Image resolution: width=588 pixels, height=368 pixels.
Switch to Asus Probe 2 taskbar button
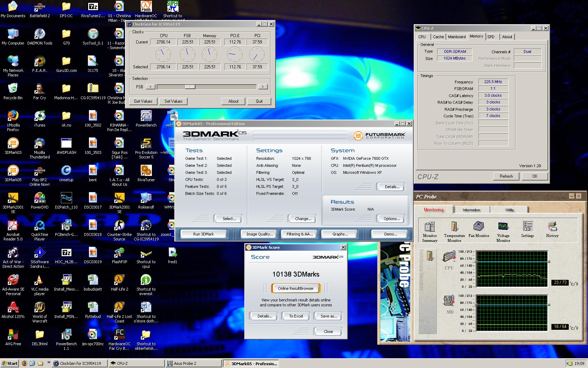pyautogui.click(x=193, y=363)
